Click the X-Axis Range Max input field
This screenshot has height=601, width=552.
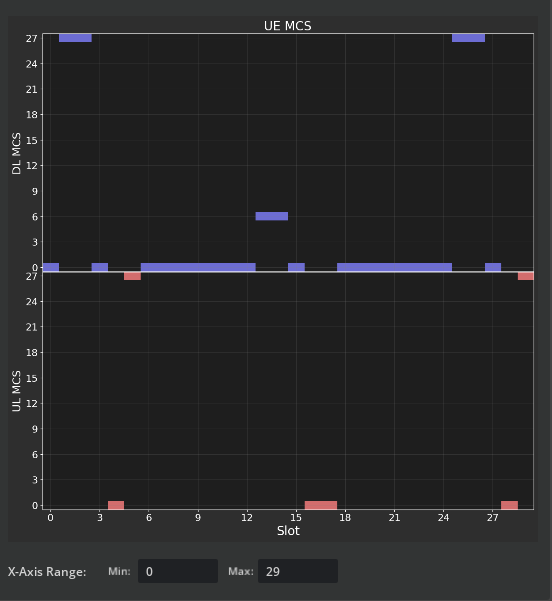point(298,571)
